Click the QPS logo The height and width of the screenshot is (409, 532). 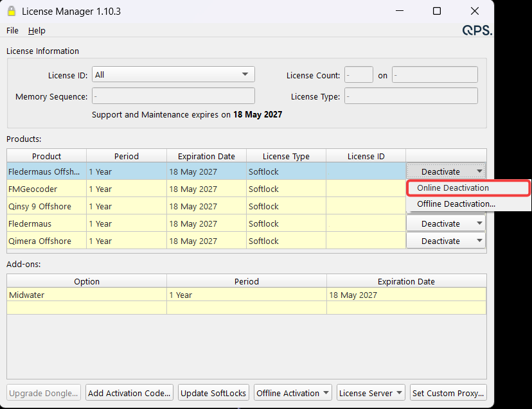[477, 31]
